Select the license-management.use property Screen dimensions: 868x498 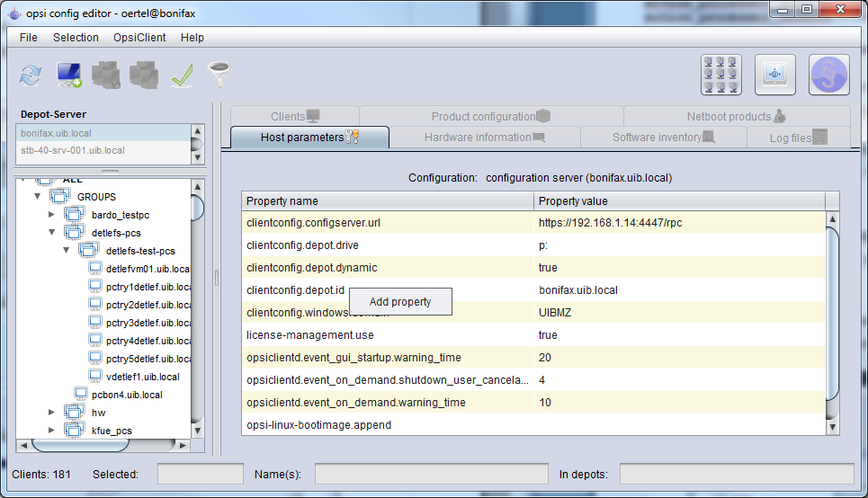pos(533,334)
